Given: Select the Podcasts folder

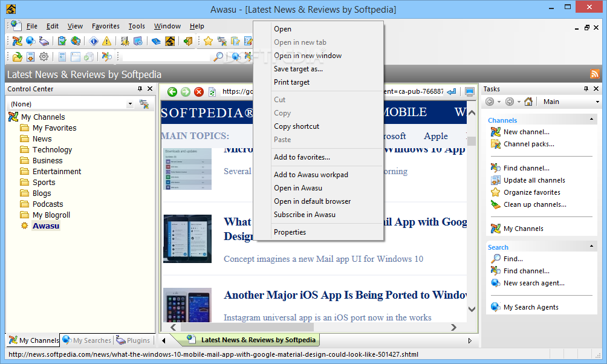Looking at the screenshot, I should [x=48, y=204].
